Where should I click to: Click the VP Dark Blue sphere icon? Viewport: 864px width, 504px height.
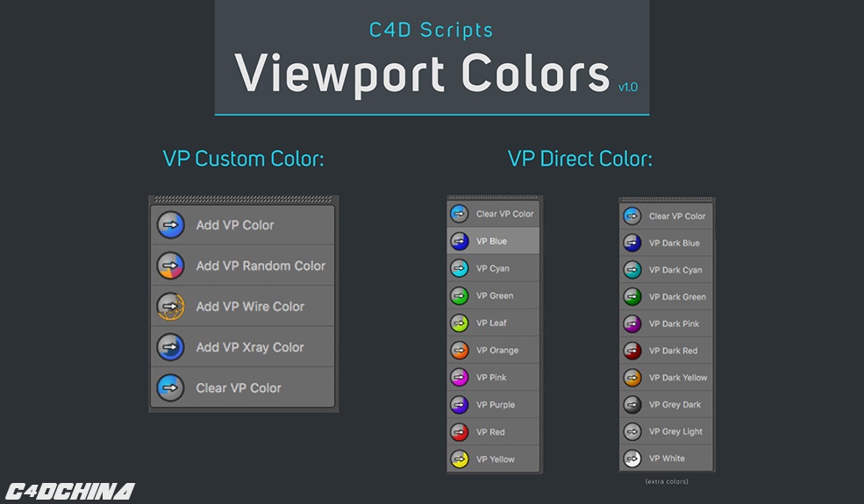pos(632,243)
